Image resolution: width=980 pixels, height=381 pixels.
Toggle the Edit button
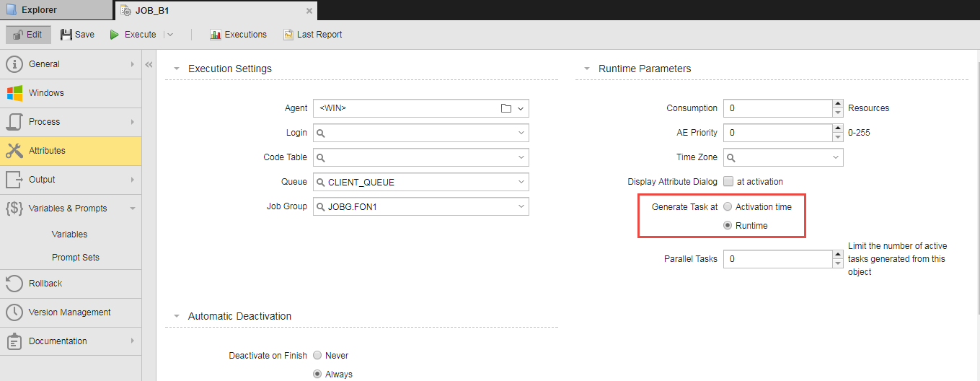[28, 35]
